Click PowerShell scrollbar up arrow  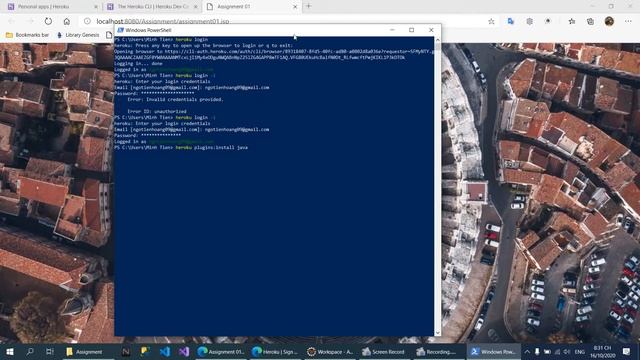coord(438,40)
